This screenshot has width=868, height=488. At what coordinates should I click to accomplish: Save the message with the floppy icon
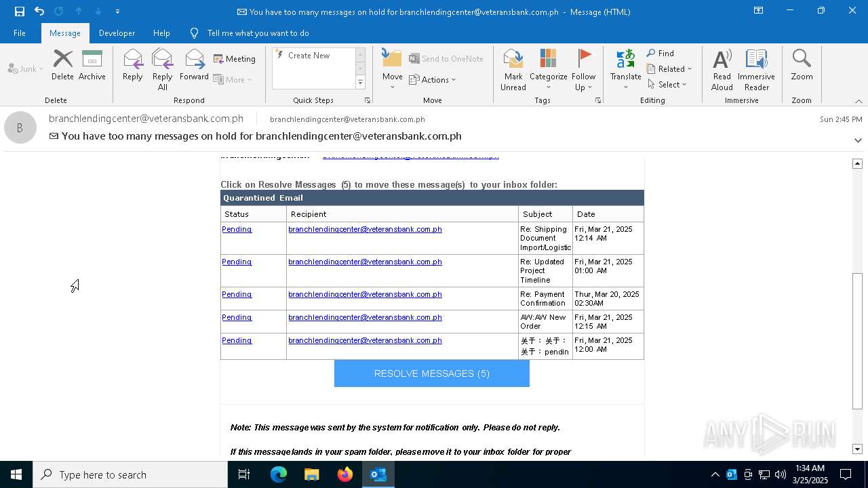[x=19, y=11]
